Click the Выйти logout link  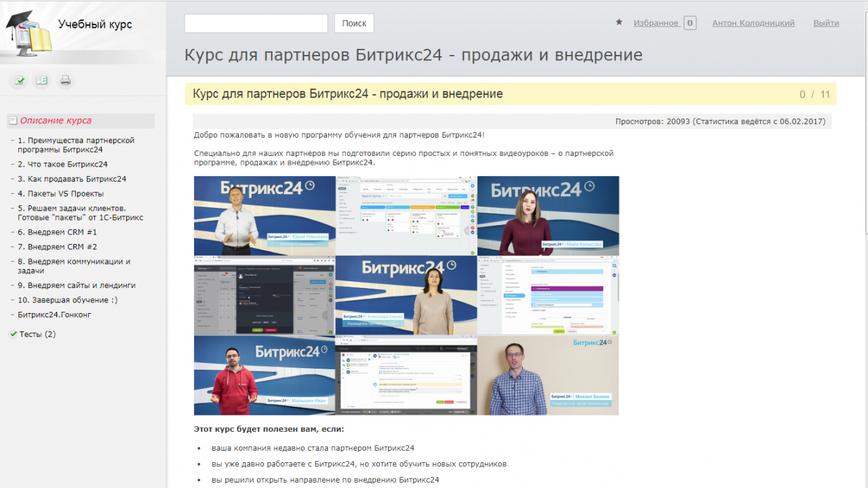pos(826,23)
